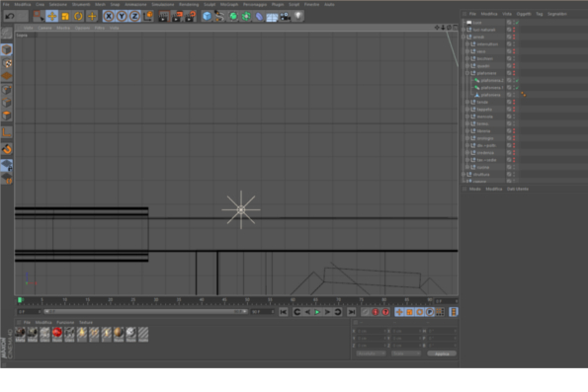Screen dimensions: 588x392
Task: Select the Live Selection tool
Action: [38, 16]
